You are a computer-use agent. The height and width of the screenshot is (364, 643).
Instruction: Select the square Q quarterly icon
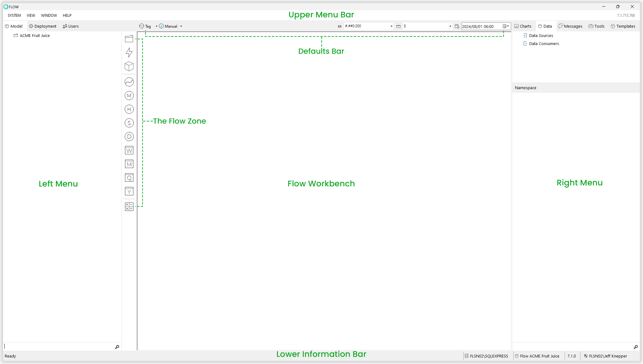coord(129,177)
